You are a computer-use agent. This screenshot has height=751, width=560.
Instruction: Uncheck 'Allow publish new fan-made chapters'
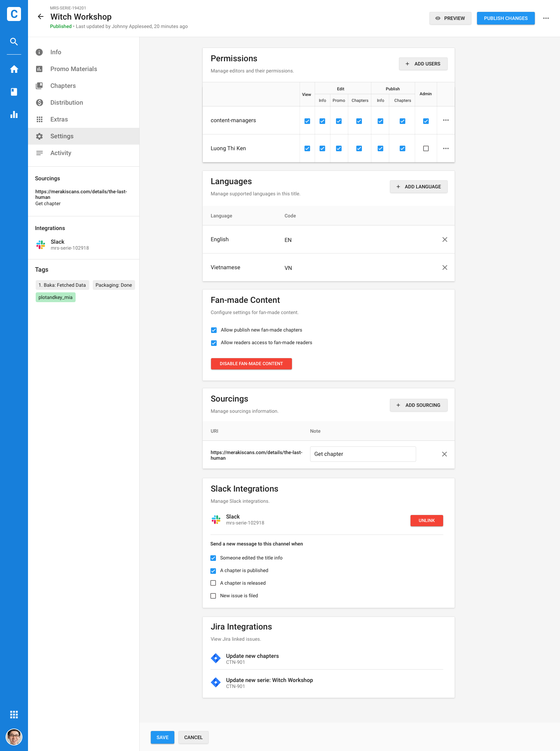pyautogui.click(x=214, y=330)
